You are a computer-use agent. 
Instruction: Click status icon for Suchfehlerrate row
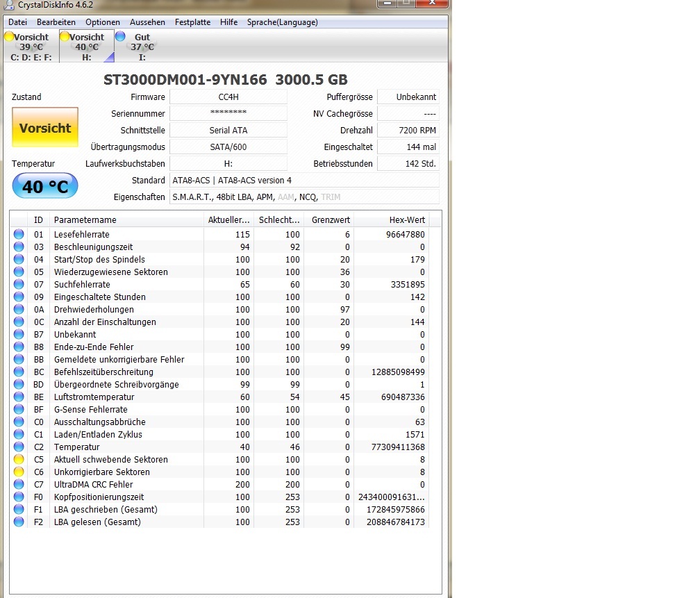pos(19,284)
